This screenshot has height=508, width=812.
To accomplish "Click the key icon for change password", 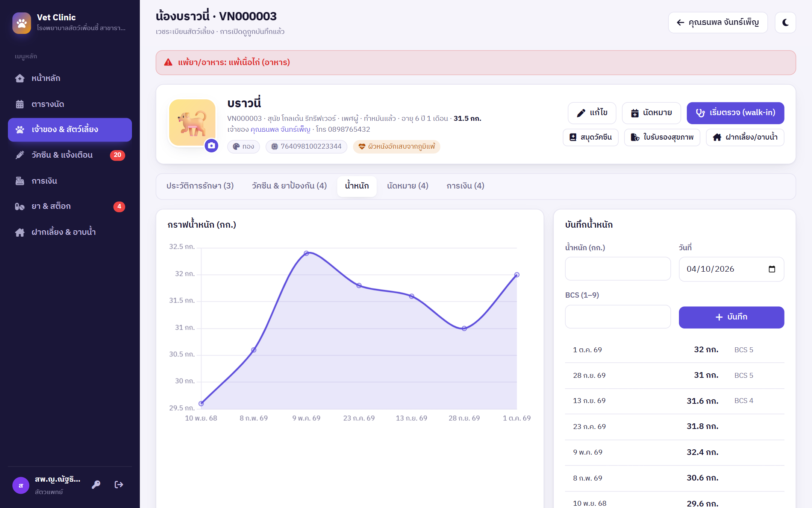I will coord(96,485).
